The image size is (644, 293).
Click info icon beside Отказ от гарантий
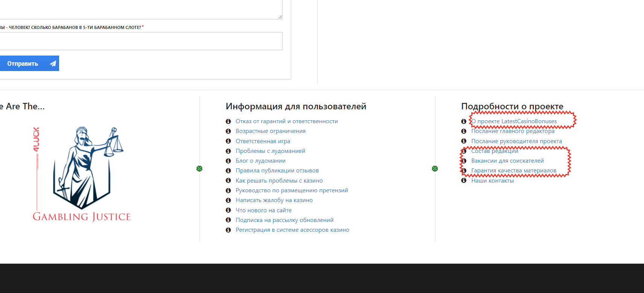(x=228, y=121)
